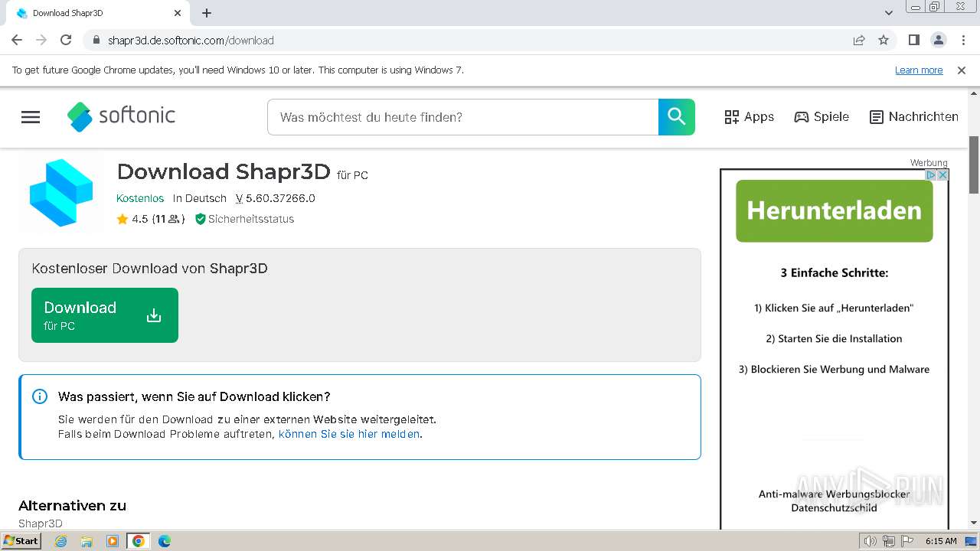Click the ad choices icon
980x551 pixels.
[x=932, y=175]
